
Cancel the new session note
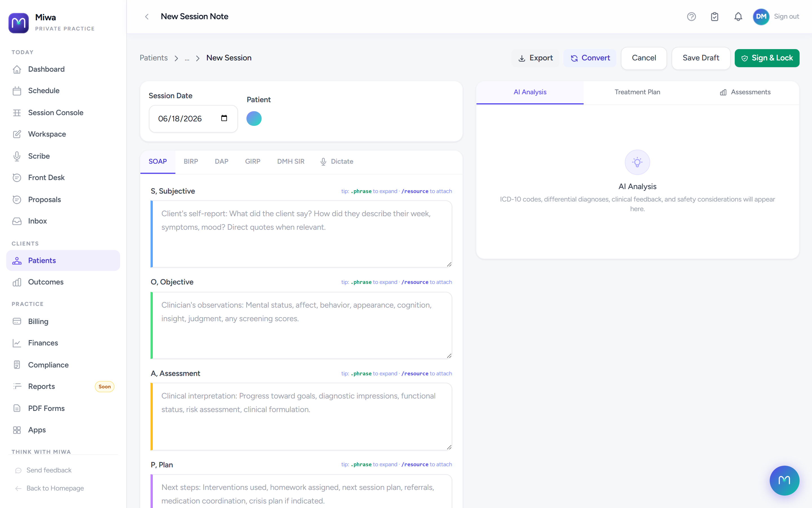tap(644, 58)
